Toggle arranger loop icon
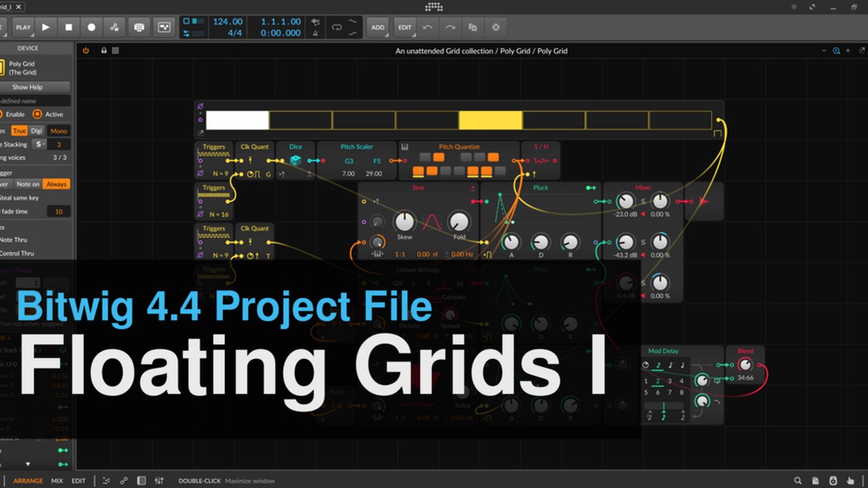The height and width of the screenshot is (488, 868). point(336,27)
